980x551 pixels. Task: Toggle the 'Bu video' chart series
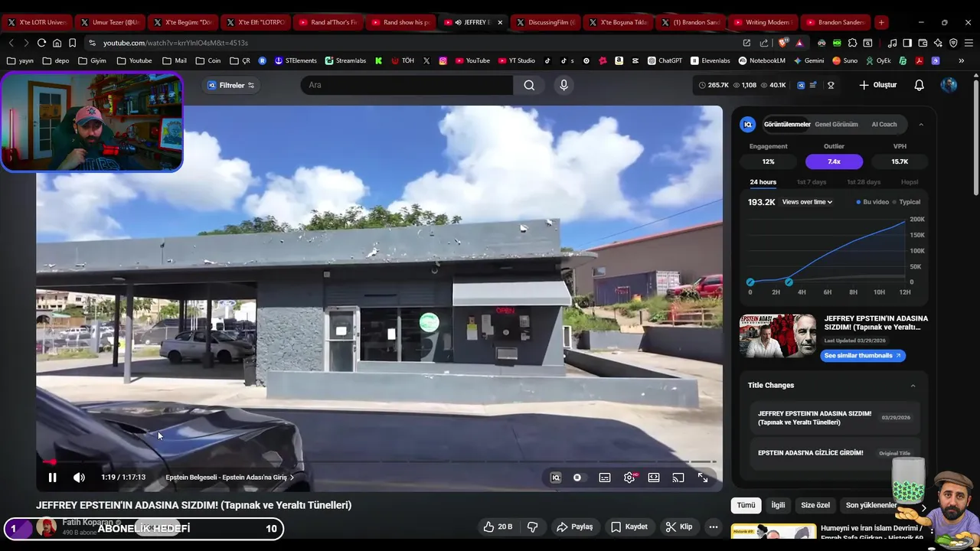(x=873, y=202)
